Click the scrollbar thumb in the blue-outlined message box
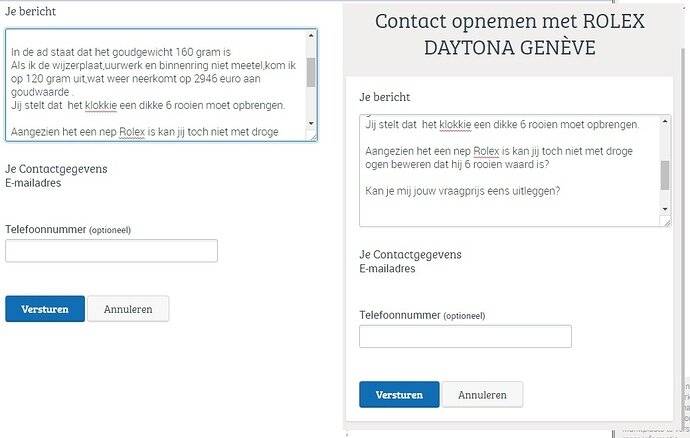Screen dimensions: 690x438 pos(311,72)
